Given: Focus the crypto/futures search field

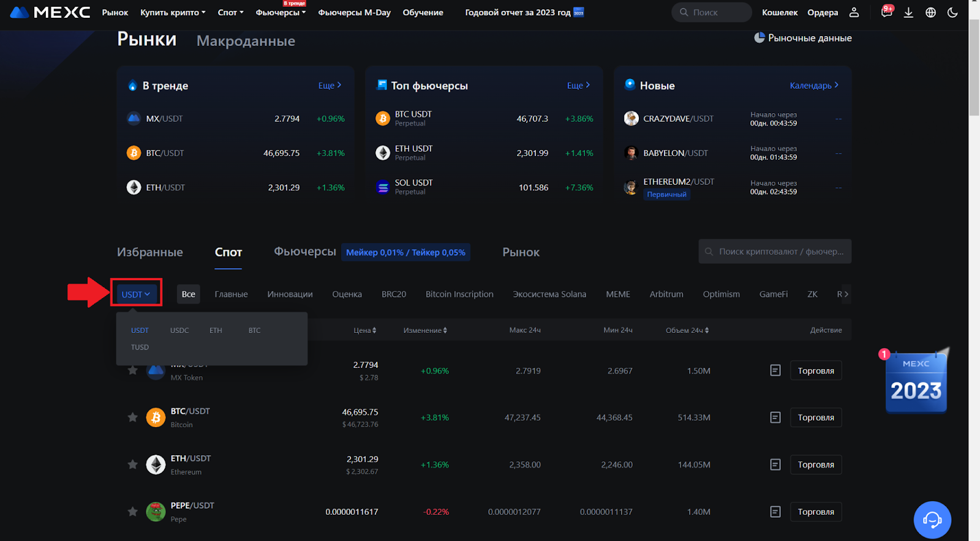Looking at the screenshot, I should point(775,252).
